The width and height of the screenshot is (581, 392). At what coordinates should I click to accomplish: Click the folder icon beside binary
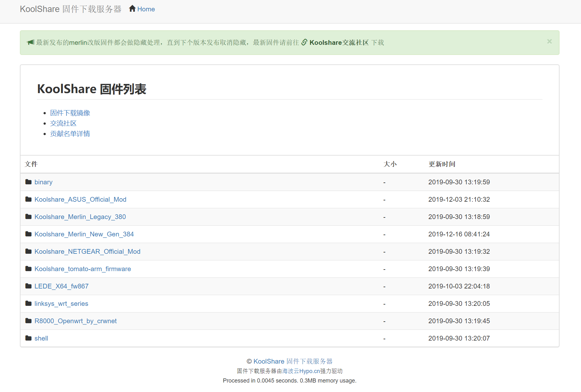[x=28, y=182]
